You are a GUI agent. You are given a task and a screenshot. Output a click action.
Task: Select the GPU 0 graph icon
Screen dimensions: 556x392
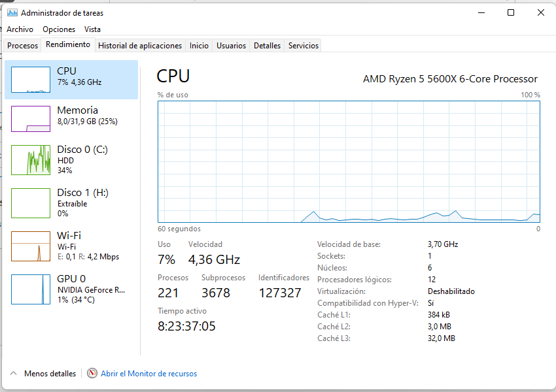31,289
